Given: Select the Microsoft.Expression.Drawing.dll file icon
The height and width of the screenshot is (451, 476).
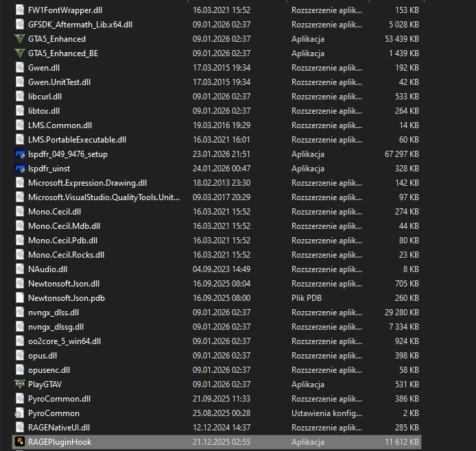Looking at the screenshot, I should coord(20,183).
